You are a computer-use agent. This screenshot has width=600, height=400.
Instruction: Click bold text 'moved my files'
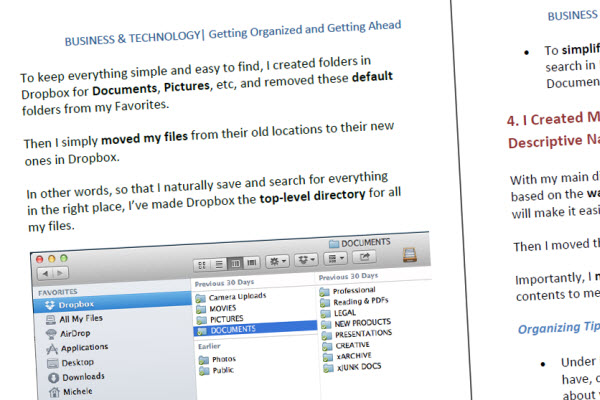tap(144, 139)
